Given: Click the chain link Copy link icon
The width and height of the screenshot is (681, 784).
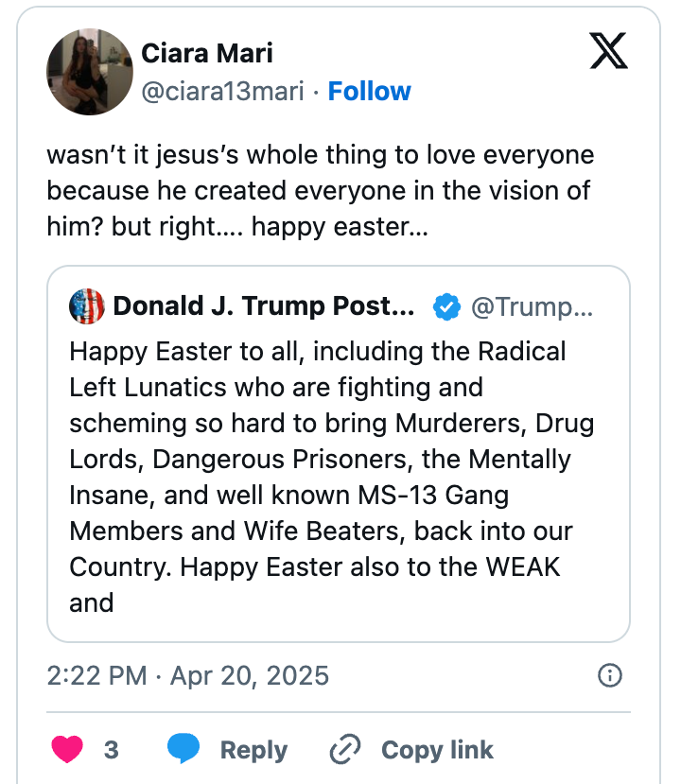Looking at the screenshot, I should [x=344, y=749].
